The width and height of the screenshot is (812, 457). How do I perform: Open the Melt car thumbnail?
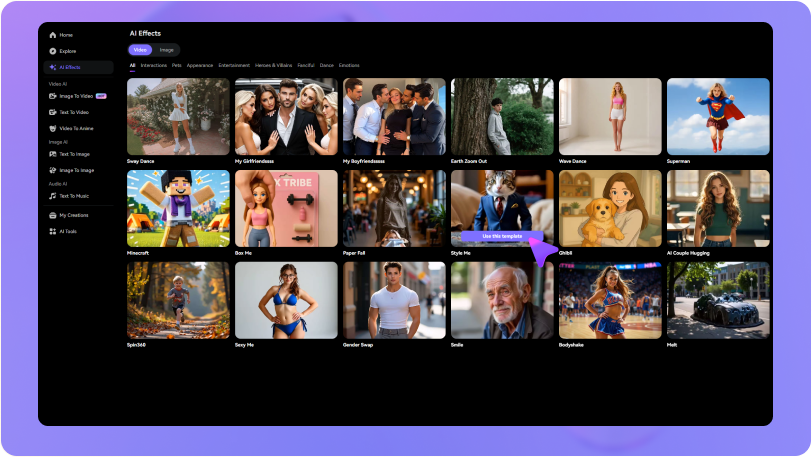click(718, 300)
